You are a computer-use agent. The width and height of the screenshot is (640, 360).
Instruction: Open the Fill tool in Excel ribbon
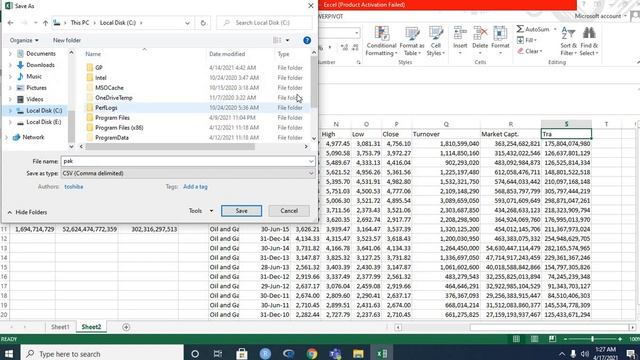coord(527,40)
